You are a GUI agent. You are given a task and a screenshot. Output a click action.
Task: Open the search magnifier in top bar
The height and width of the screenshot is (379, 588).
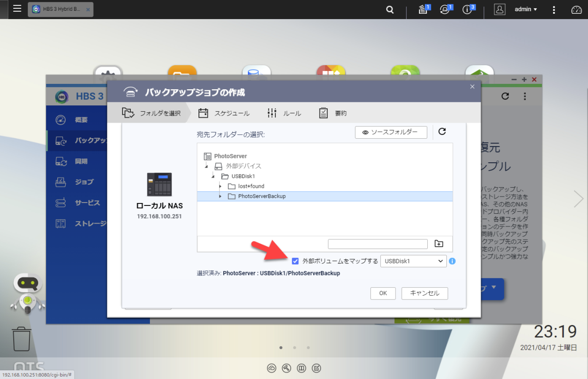[390, 9]
